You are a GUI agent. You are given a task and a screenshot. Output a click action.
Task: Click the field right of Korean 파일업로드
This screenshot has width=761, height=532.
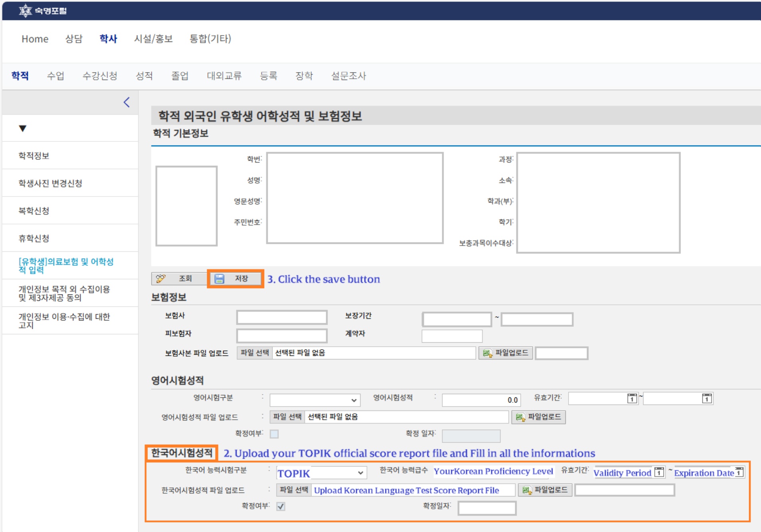tap(624, 490)
